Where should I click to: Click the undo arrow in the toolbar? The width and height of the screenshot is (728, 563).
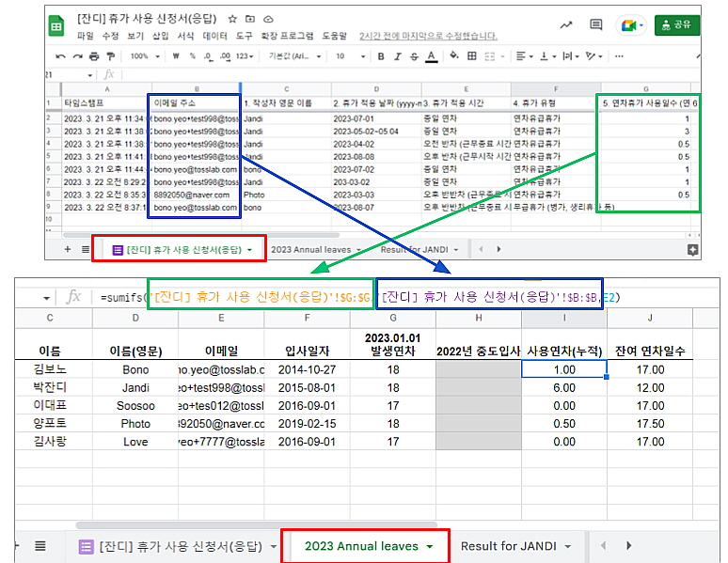point(61,56)
